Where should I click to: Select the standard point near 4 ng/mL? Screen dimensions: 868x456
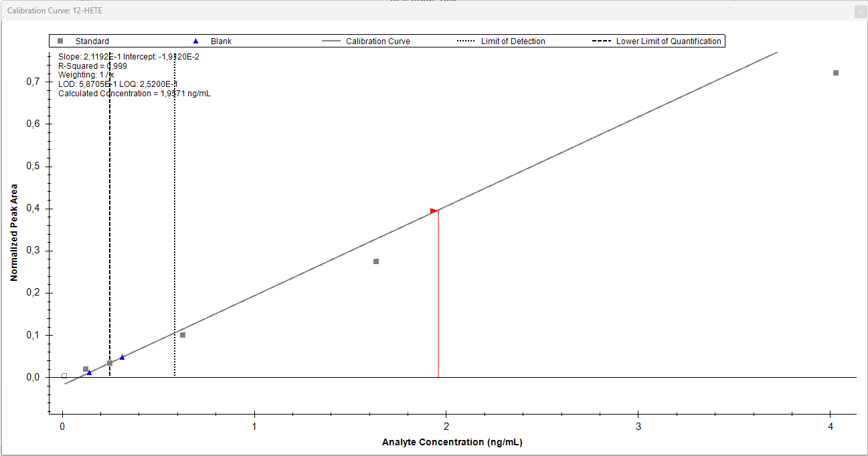click(836, 73)
